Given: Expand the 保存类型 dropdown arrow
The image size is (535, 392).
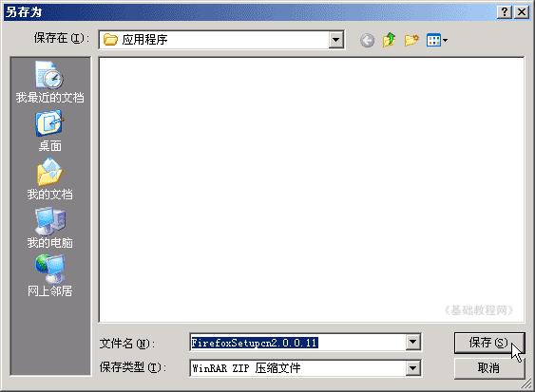Looking at the screenshot, I should [x=412, y=368].
